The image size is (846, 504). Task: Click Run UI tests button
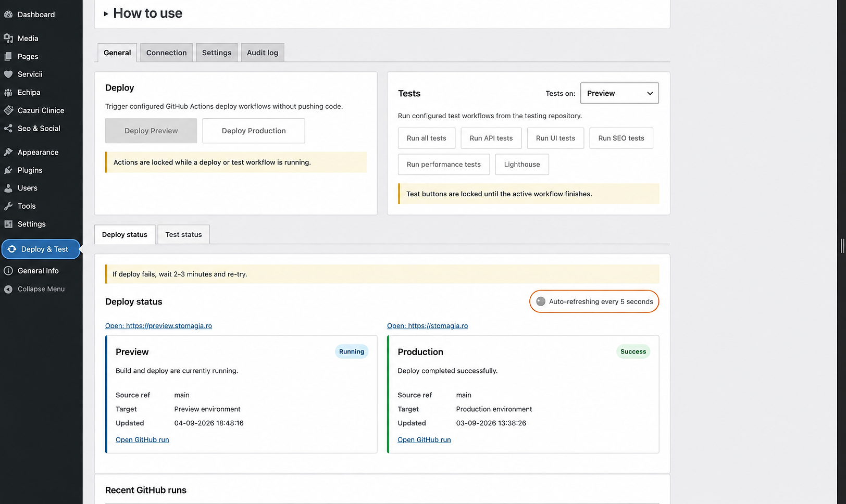pos(555,138)
